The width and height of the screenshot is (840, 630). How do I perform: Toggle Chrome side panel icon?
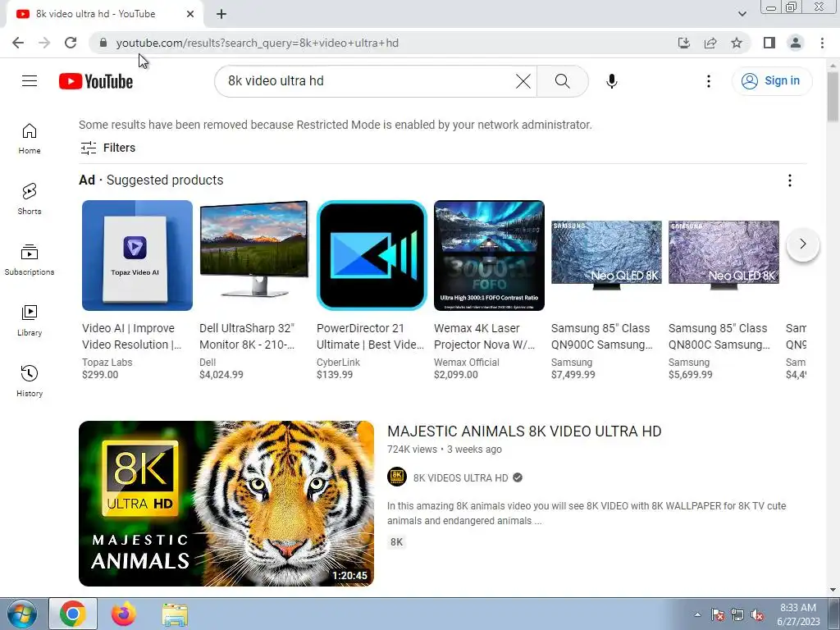[x=769, y=43]
